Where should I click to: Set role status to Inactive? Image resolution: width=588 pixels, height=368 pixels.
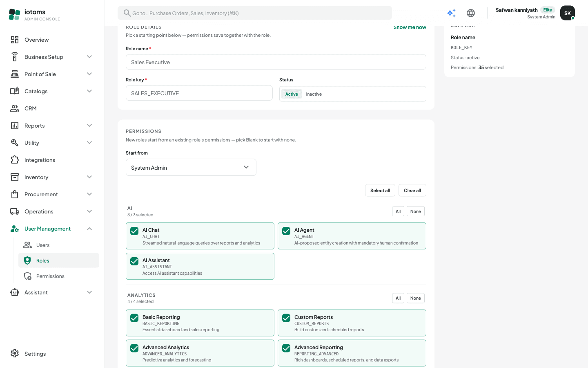314,94
